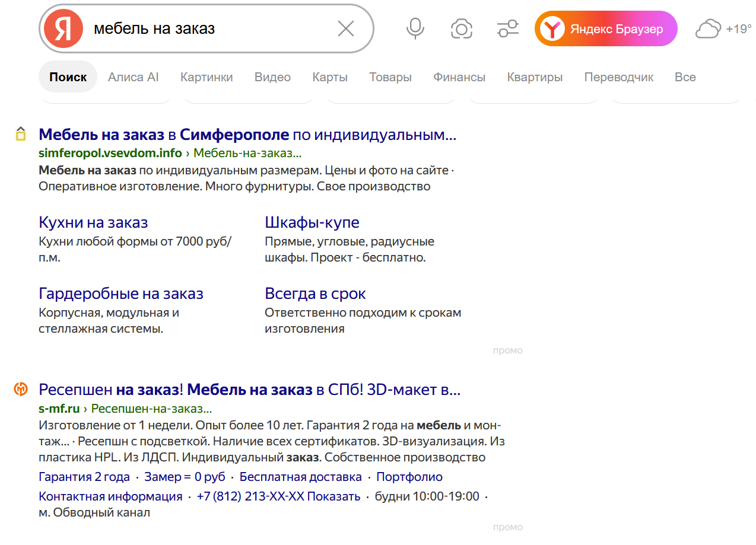Click the vsevdom site favicon
This screenshot has height=545, width=756.
click(21, 135)
